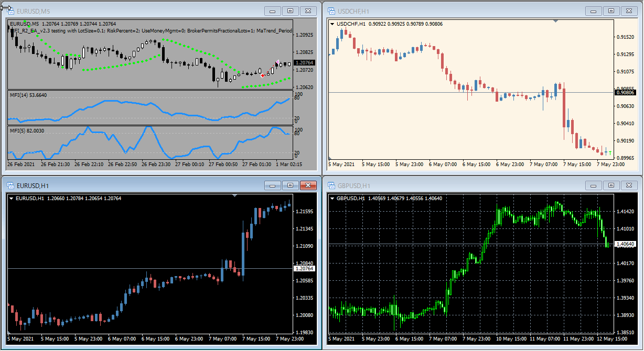Click the chart shift marker on USDCHF,H1
This screenshot has width=644, height=351.
point(556,21)
